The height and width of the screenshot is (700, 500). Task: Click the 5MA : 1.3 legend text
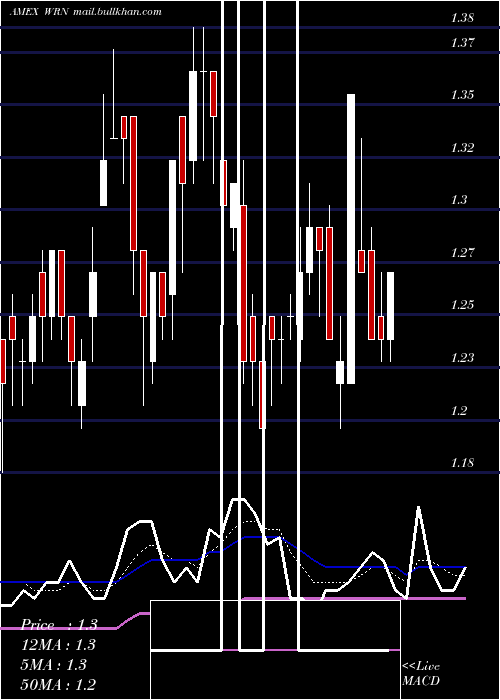53,665
